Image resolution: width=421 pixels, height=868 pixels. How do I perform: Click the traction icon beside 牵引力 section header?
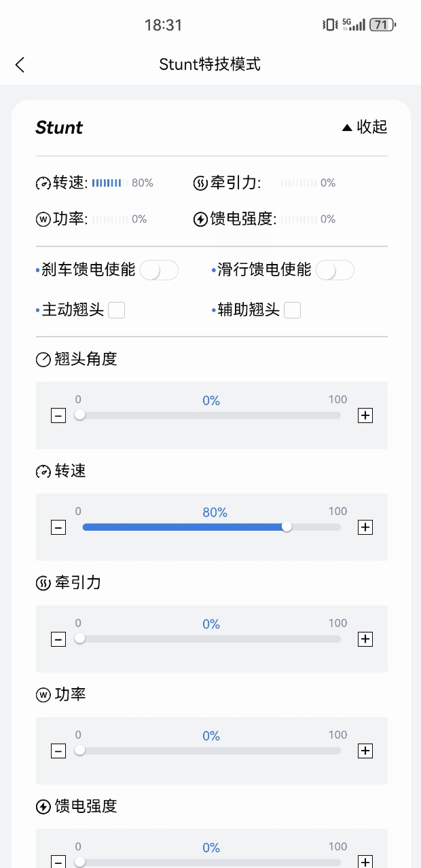coord(42,582)
